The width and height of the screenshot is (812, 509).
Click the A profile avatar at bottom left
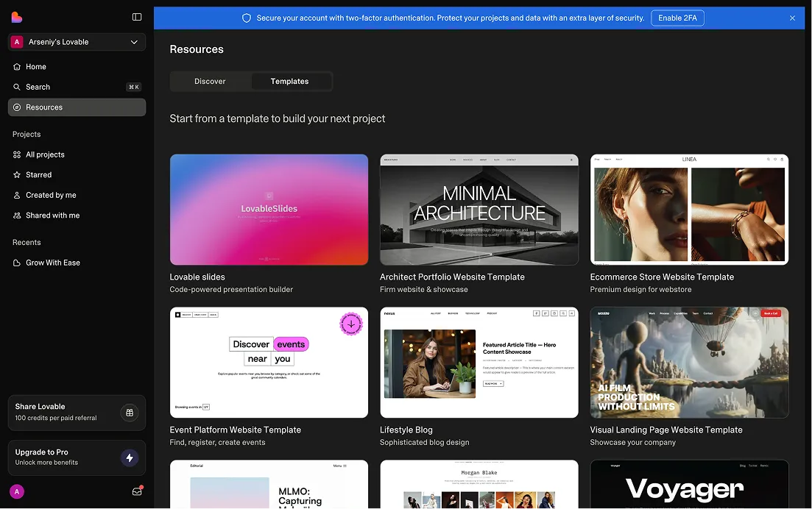coord(16,491)
